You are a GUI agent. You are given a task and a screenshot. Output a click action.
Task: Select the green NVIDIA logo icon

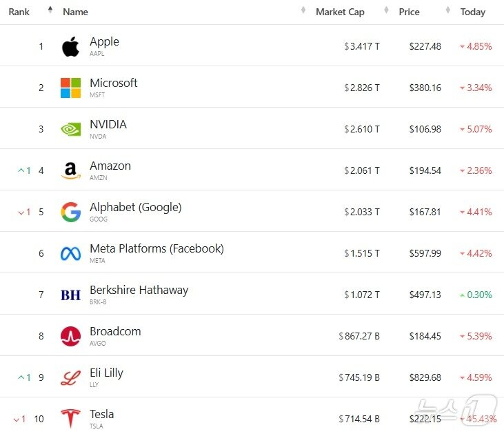pyautogui.click(x=70, y=129)
